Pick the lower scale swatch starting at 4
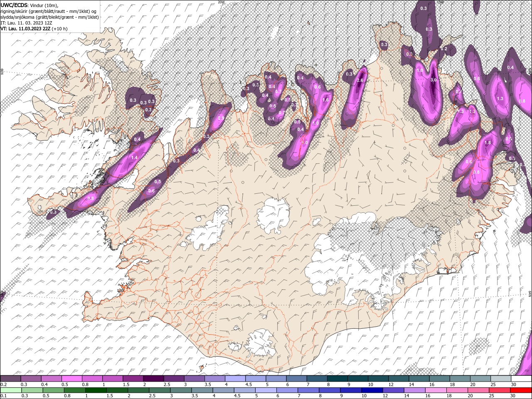532x399 pixels. pos(223,390)
